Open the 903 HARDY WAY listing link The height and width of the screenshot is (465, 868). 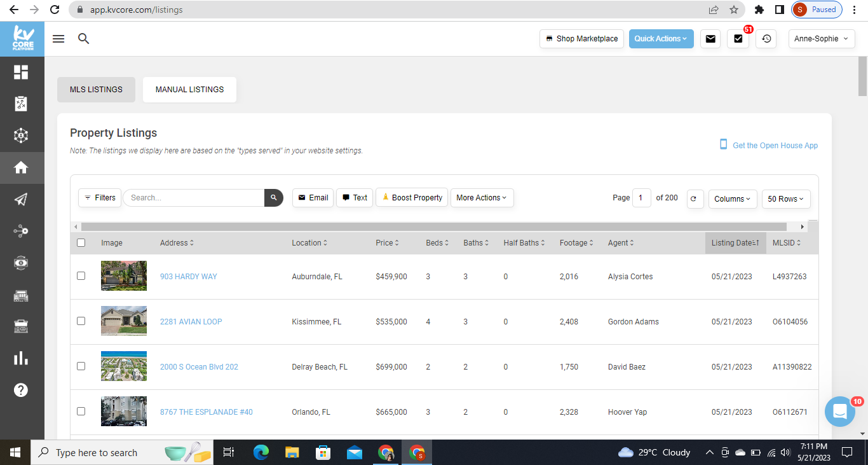(189, 277)
